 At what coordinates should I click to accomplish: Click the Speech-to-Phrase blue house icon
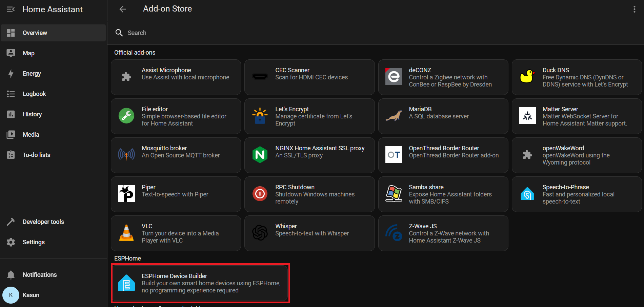click(527, 194)
